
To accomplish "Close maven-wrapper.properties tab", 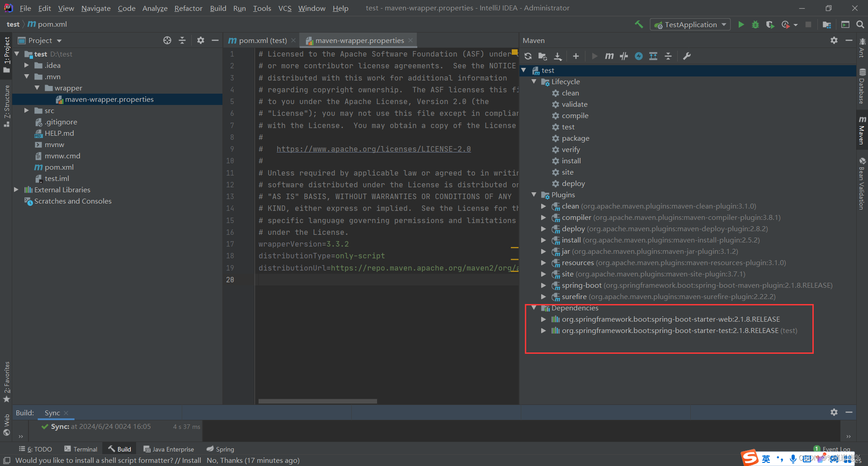I will [x=410, y=40].
